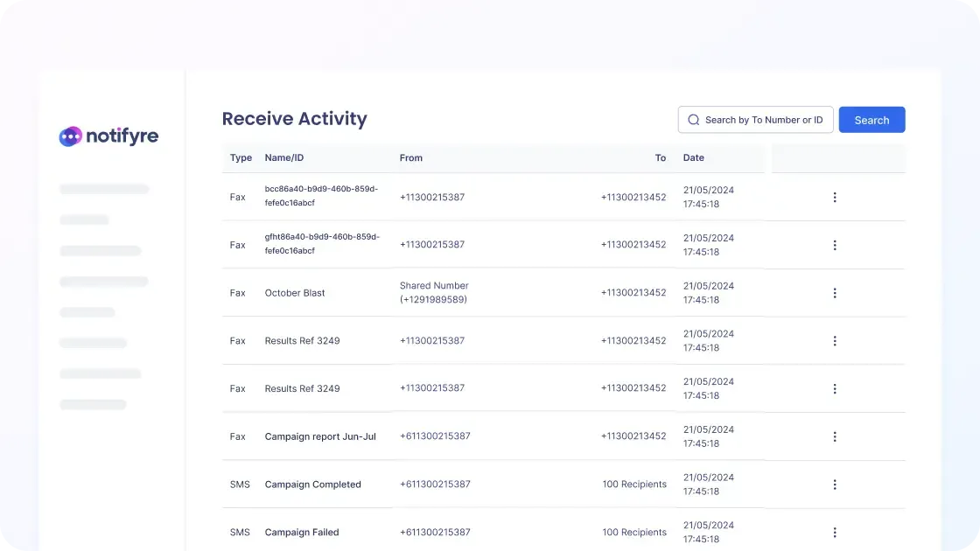Image resolution: width=980 pixels, height=551 pixels.
Task: Click Campaign report Jun-Jul name
Action: coord(320,436)
